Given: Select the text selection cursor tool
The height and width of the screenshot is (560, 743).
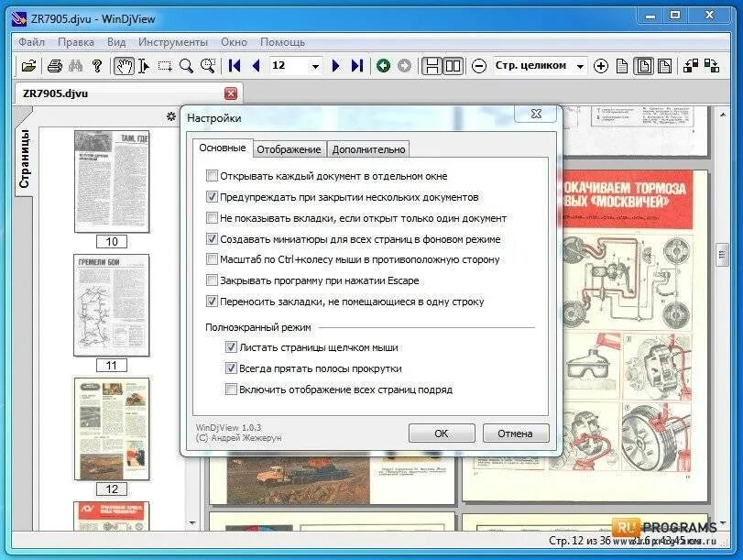Looking at the screenshot, I should 144,65.
